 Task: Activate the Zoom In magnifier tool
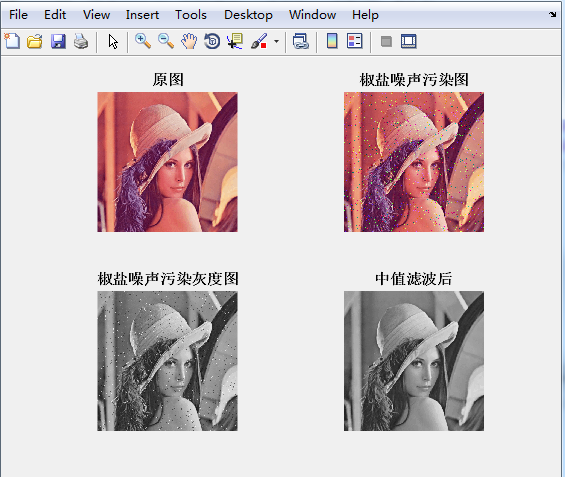point(143,41)
